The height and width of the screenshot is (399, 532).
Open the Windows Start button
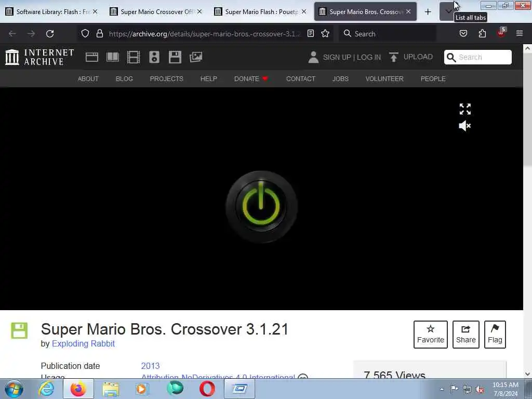(x=14, y=389)
